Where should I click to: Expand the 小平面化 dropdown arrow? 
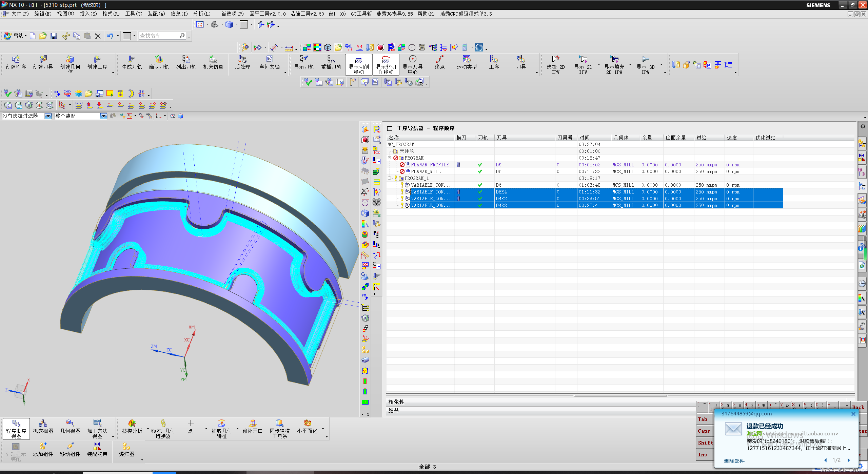(x=323, y=429)
